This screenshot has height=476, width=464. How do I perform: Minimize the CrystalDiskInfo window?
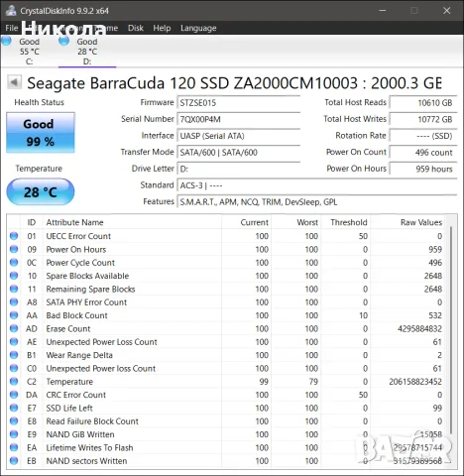tap(383, 11)
